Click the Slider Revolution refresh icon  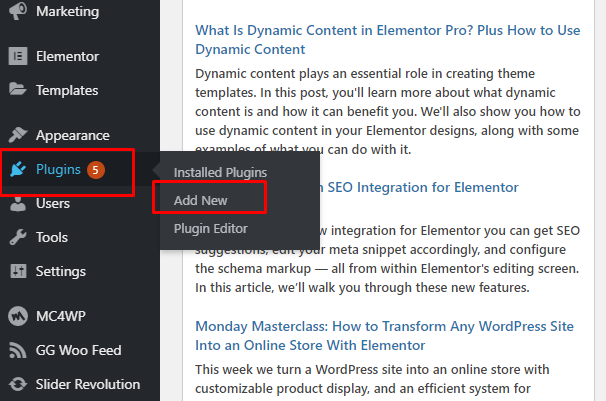click(x=18, y=384)
